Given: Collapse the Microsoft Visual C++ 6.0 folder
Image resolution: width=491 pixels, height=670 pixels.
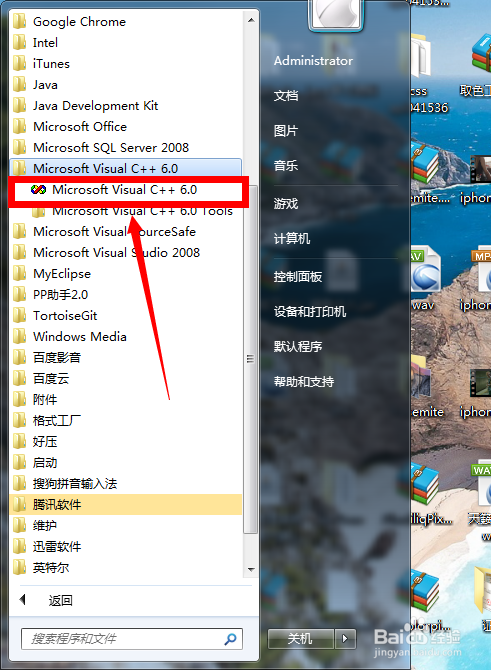Looking at the screenshot, I should [126, 168].
